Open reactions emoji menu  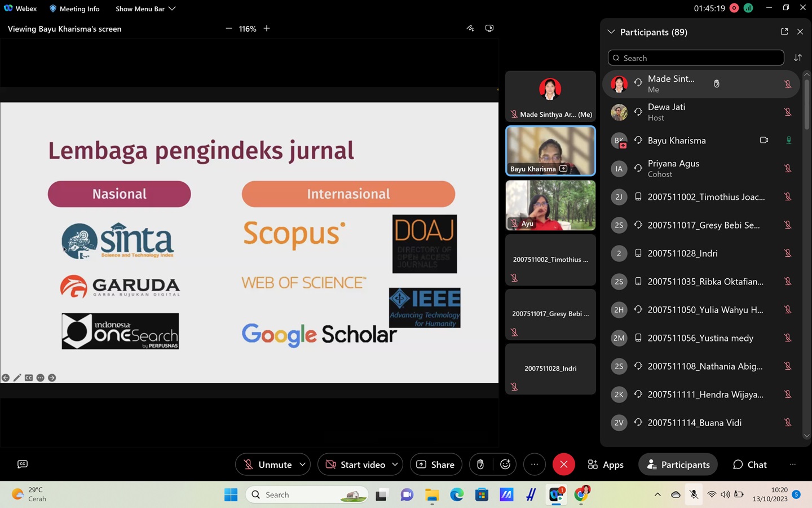505,465
